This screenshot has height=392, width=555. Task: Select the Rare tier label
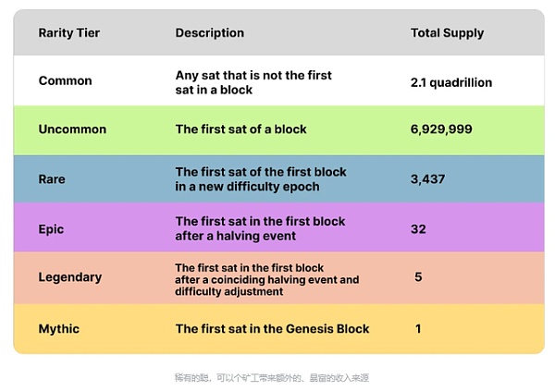coord(54,178)
